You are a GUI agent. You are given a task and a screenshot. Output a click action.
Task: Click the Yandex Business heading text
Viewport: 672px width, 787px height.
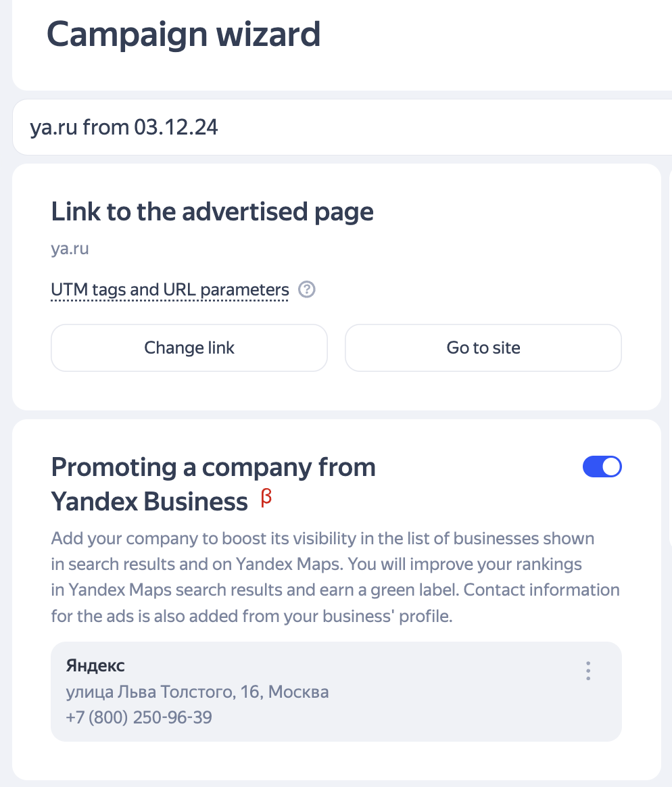point(149,502)
